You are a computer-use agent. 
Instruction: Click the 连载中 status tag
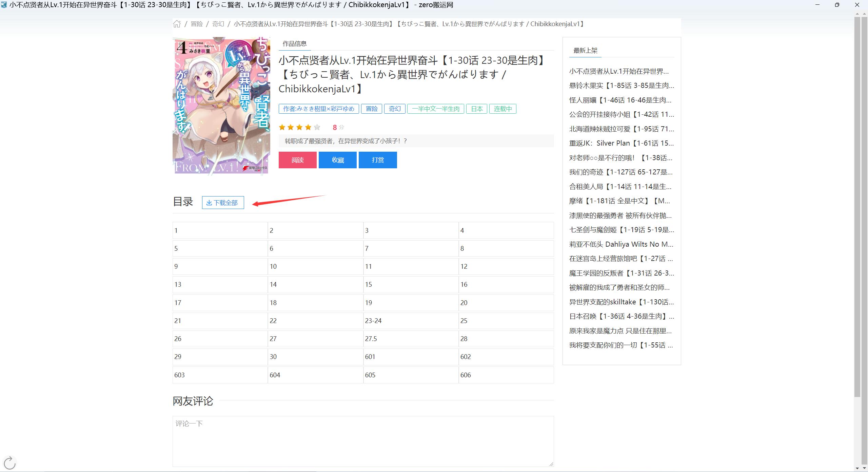(502, 109)
